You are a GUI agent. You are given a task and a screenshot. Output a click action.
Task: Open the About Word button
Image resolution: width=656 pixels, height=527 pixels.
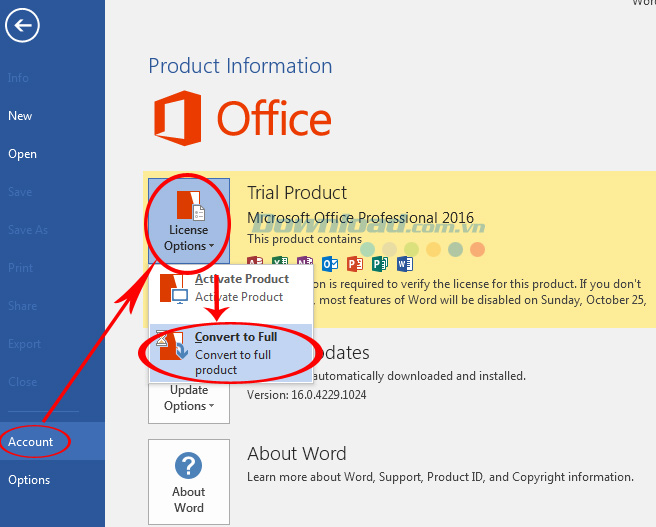click(x=189, y=481)
